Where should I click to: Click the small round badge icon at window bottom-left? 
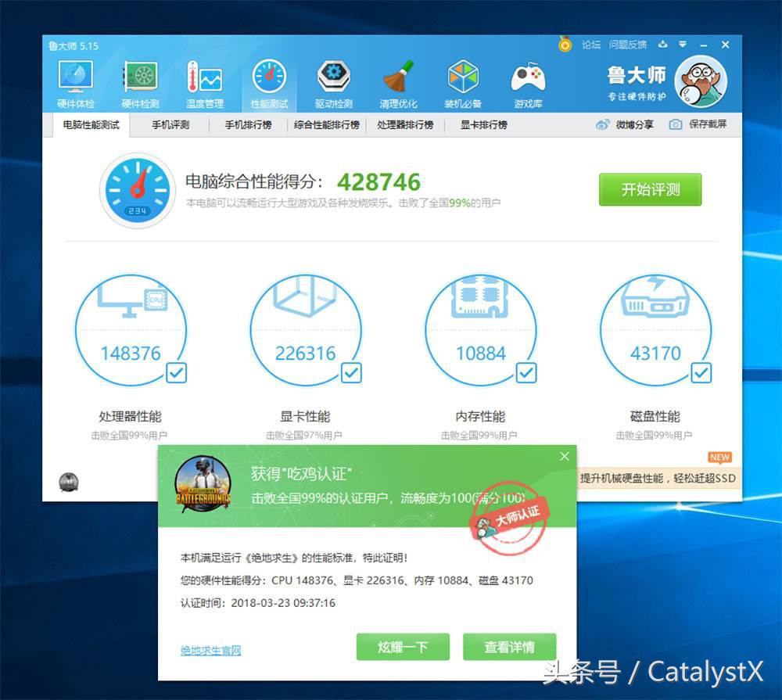point(69,482)
